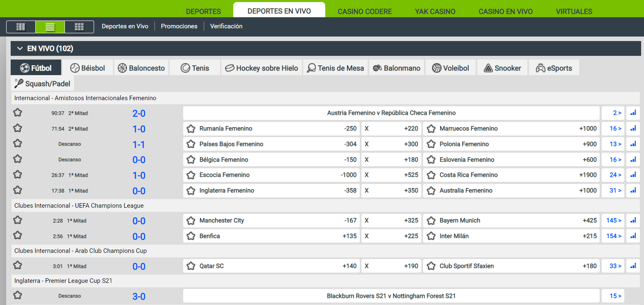The width and height of the screenshot is (644, 305).
Task: Toggle star next to Inter Milán team
Action: tap(431, 236)
